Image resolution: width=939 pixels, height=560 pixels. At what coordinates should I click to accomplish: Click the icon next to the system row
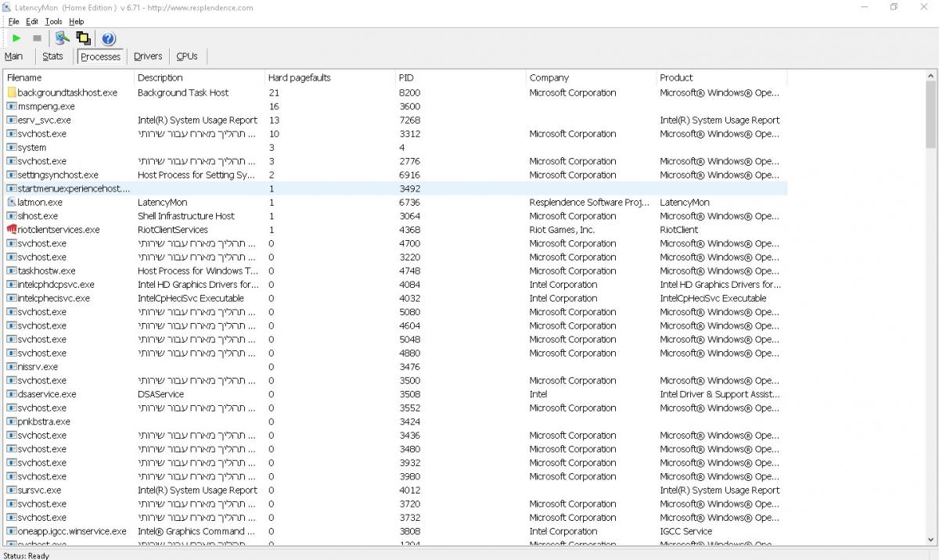coord(12,147)
